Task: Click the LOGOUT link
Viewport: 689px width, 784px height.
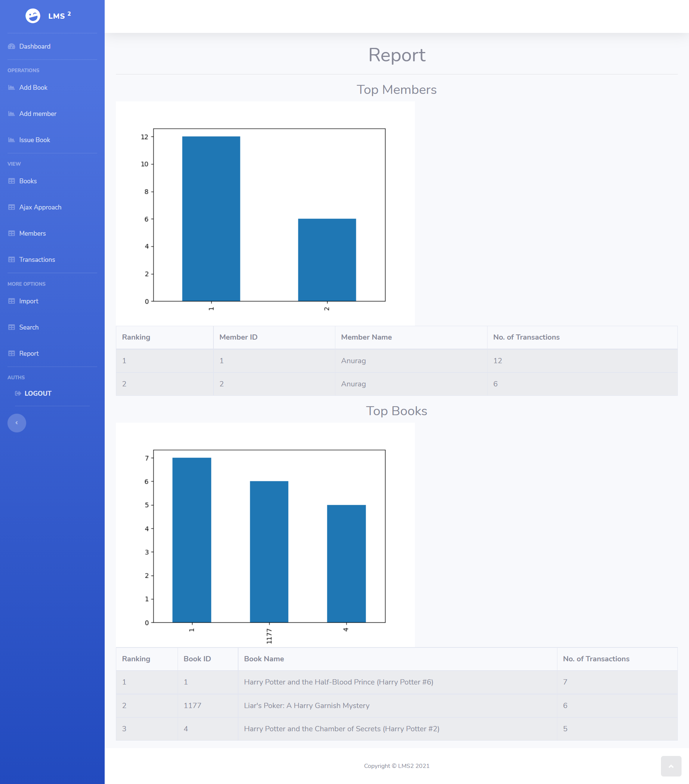Action: (x=37, y=393)
